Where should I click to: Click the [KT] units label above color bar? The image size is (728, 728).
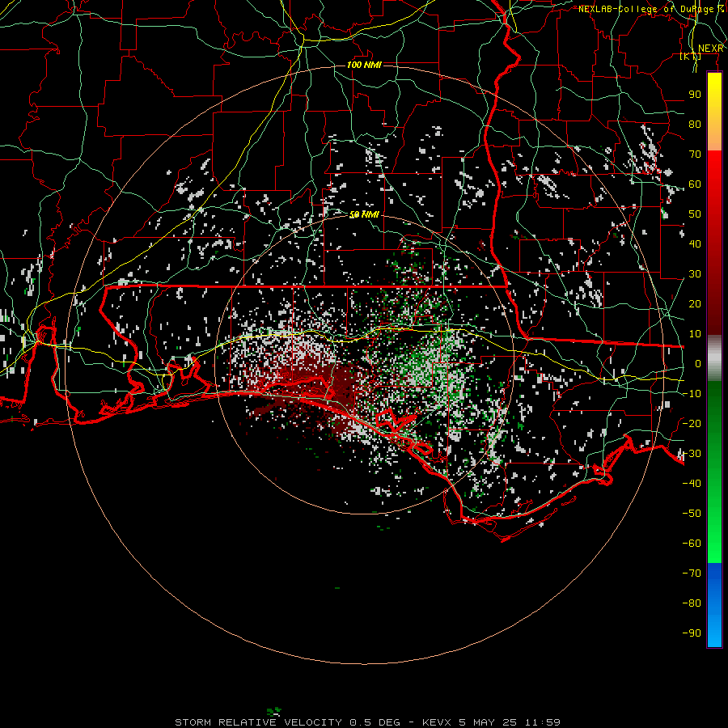pos(691,56)
